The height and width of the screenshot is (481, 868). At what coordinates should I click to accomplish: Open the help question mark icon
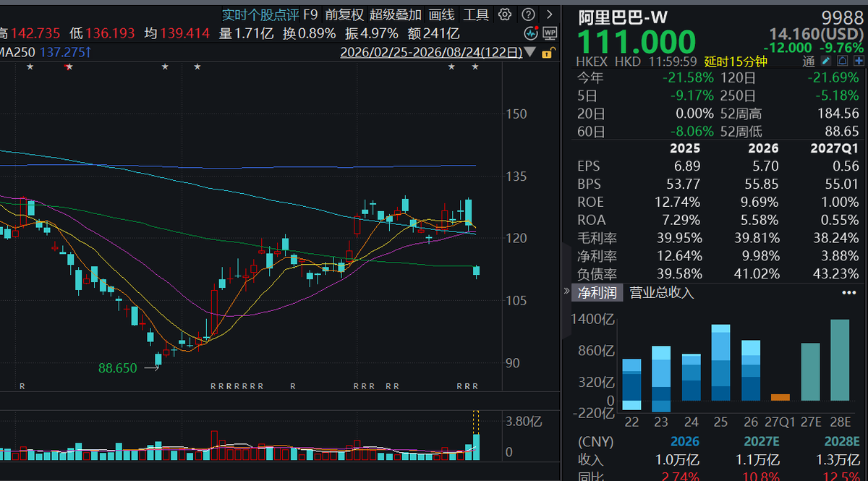coord(529,14)
